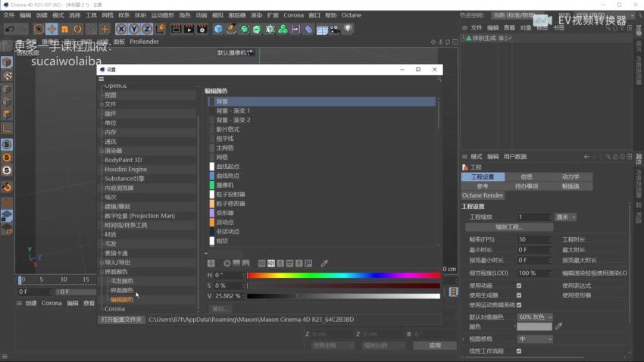The image size is (644, 362).
Task: Switch to the 动力学 tab
Action: click(x=571, y=176)
